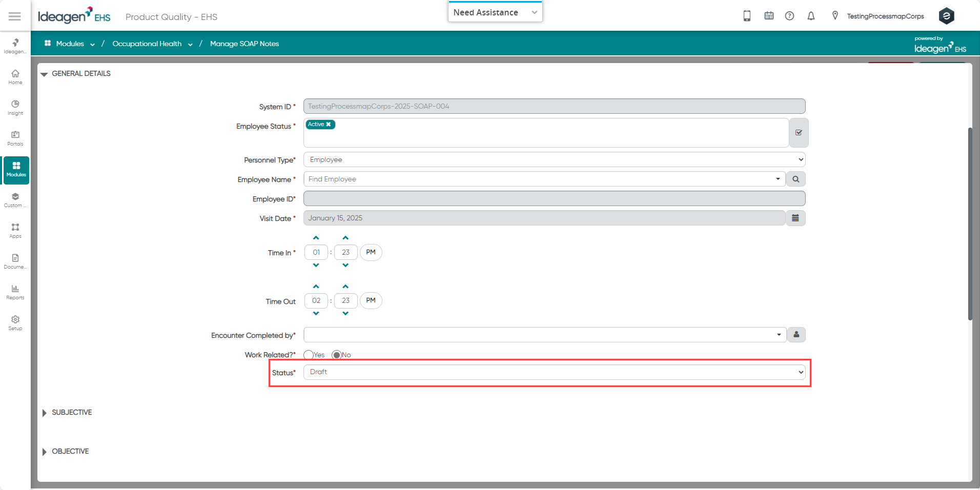Click Manage SOAP Notes breadcrumb
This screenshot has width=980, height=490.
point(244,44)
